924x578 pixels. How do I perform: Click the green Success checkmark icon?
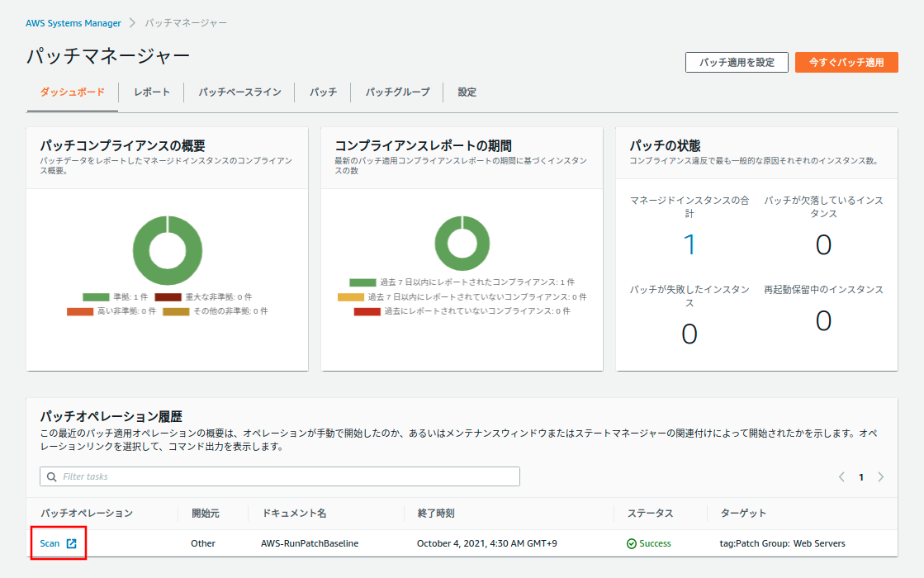tap(632, 543)
